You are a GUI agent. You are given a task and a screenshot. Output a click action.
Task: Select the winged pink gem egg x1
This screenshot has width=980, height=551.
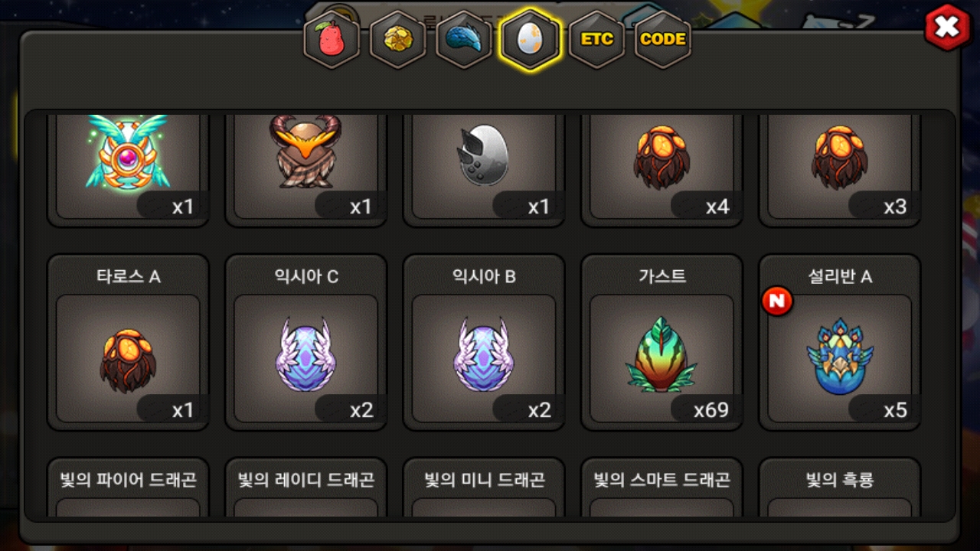point(128,170)
